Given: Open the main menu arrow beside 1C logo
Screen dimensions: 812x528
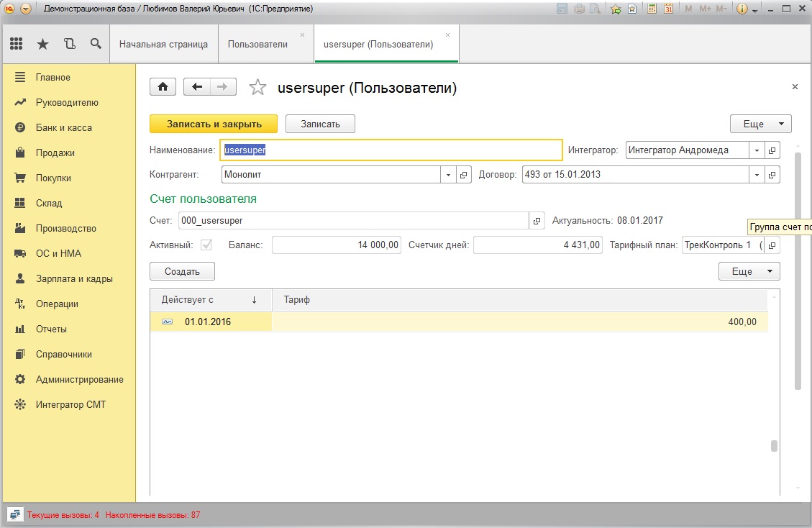Looking at the screenshot, I should pos(26,9).
